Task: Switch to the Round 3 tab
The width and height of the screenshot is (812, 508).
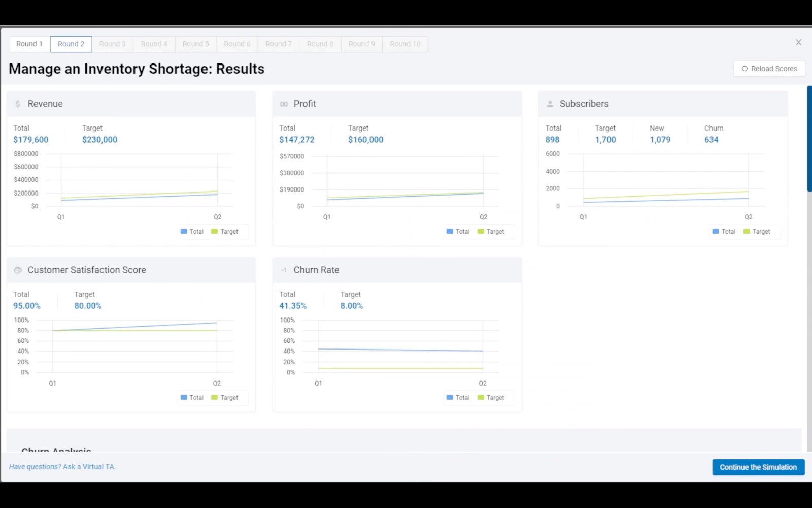Action: coord(112,44)
